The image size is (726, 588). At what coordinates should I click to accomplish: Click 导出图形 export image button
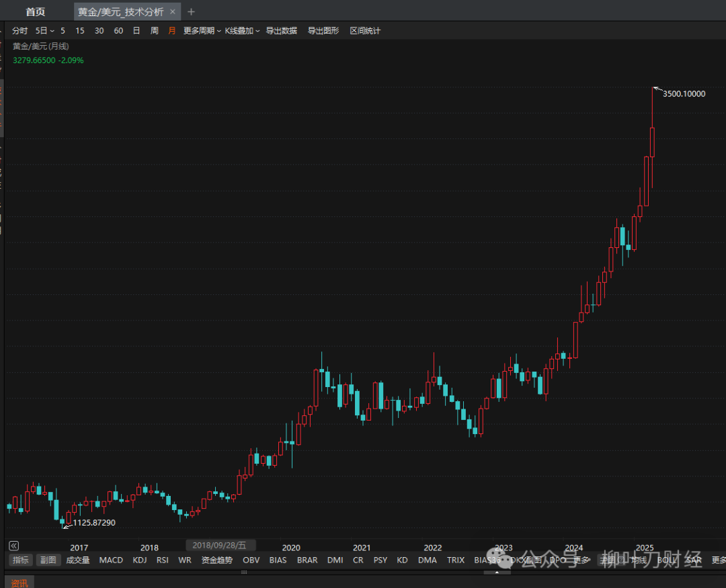pyautogui.click(x=323, y=30)
